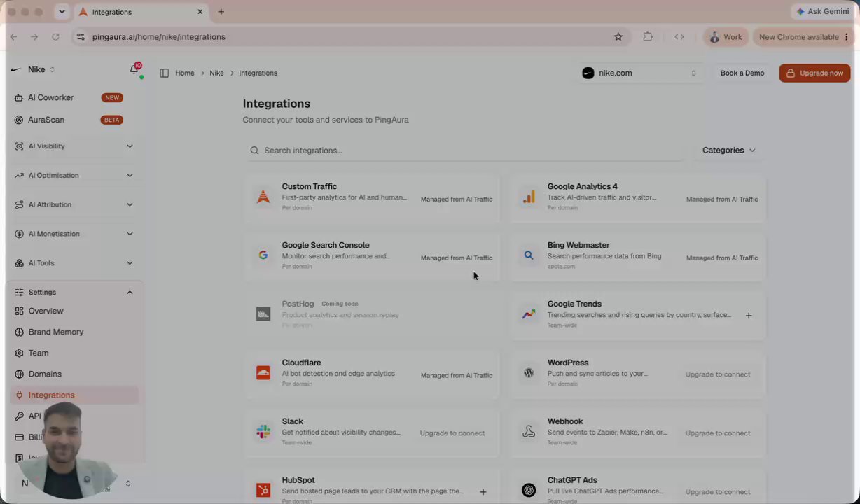Click the site info icon in address bar

(81, 37)
